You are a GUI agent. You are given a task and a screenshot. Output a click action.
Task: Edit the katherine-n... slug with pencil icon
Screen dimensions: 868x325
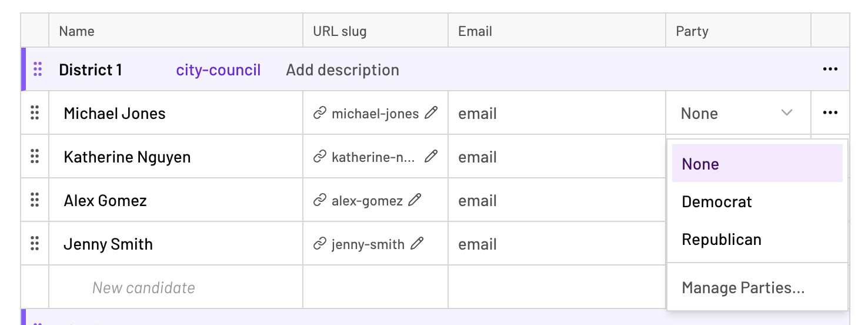(x=431, y=156)
